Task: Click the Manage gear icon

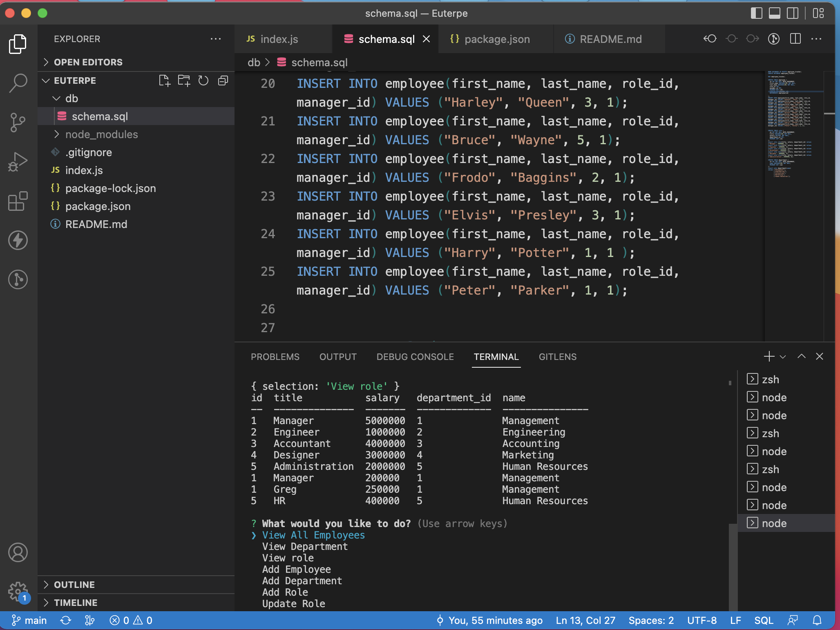Action: [x=18, y=592]
